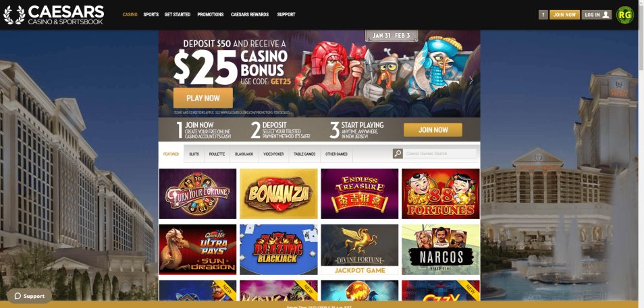Open the Sports menu item

[151, 14]
